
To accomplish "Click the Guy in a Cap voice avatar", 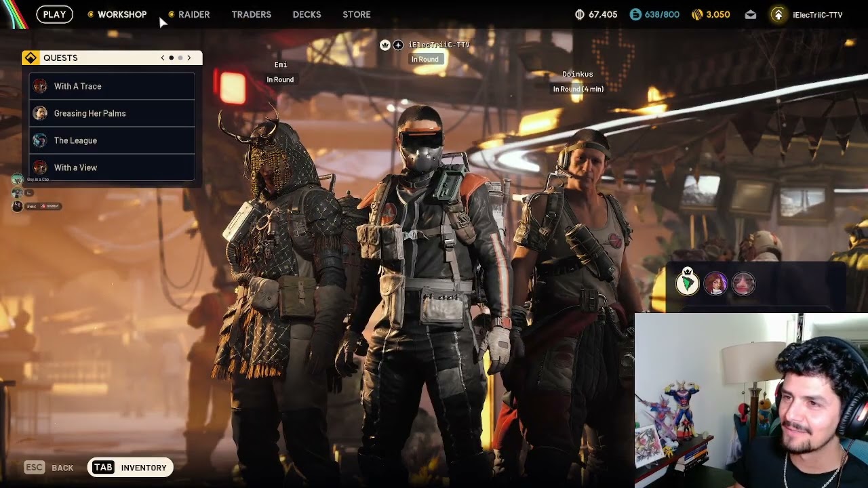I will [17, 180].
